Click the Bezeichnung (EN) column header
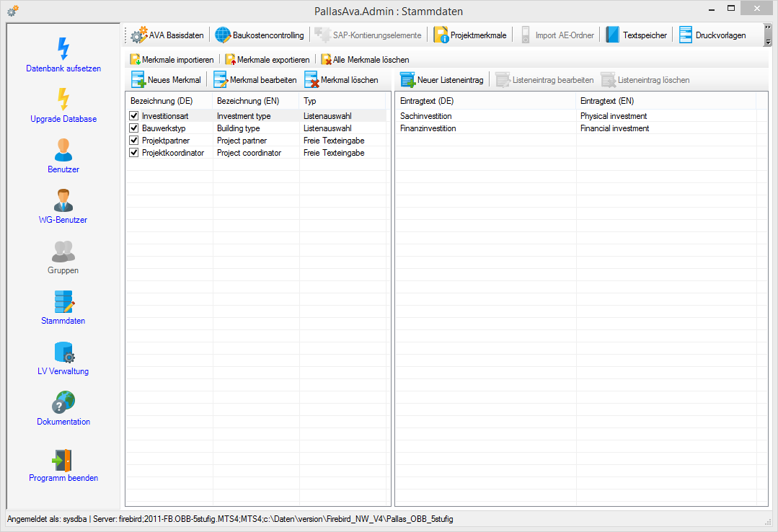Viewport: 778px width, 532px height. [256, 101]
